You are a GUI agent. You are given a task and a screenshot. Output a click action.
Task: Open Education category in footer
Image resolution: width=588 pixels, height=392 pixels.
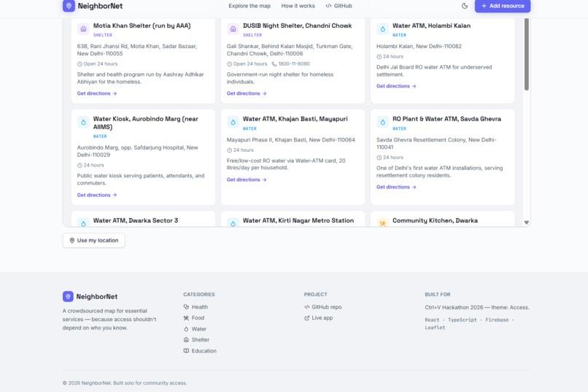[x=200, y=350]
